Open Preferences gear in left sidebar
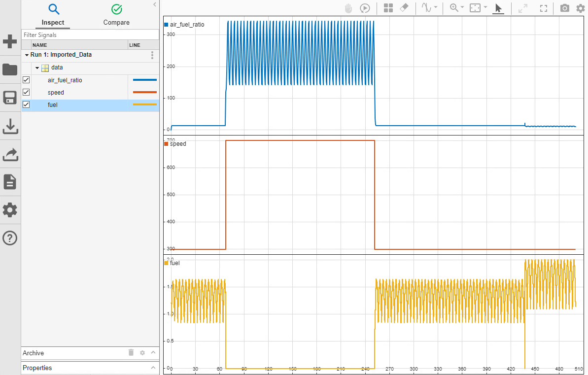The height and width of the screenshot is (375, 588). [x=10, y=210]
